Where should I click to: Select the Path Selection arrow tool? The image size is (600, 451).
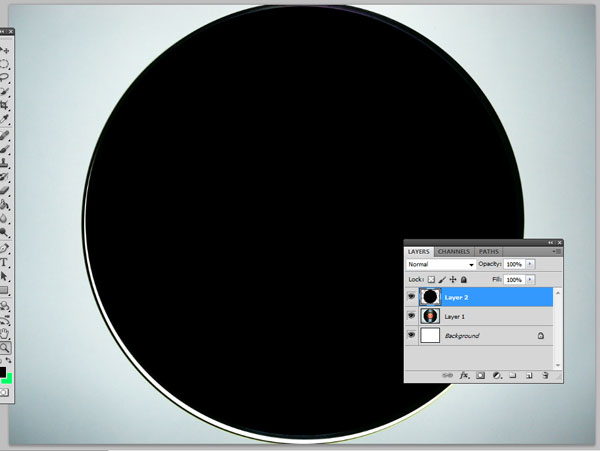[5, 276]
